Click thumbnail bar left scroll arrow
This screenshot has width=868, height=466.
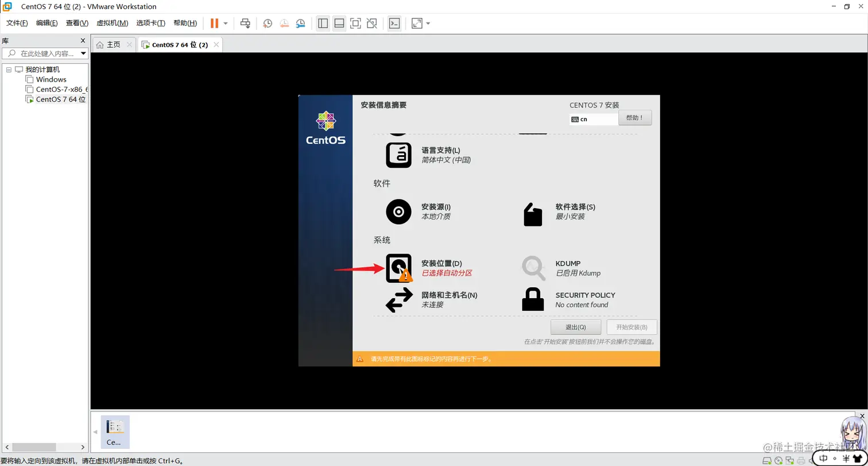95,432
